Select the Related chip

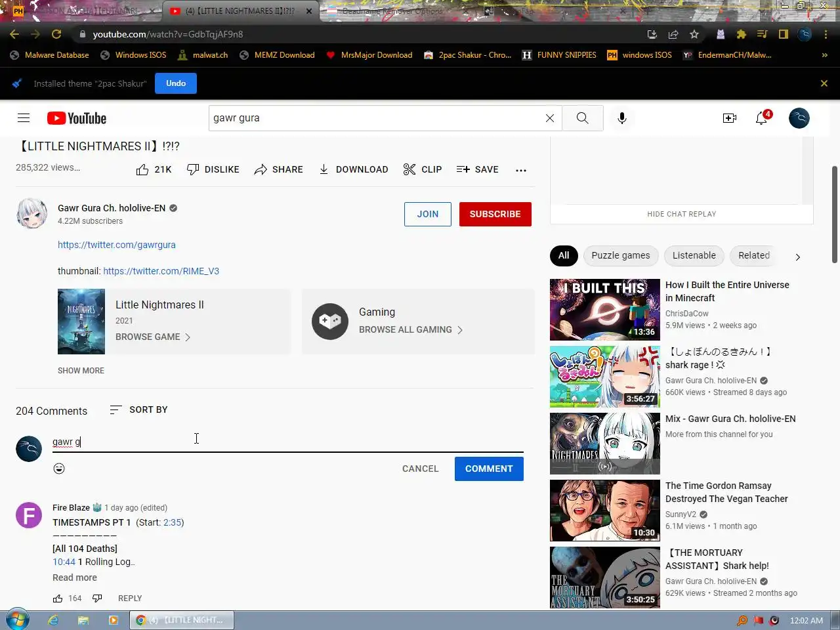point(754,255)
